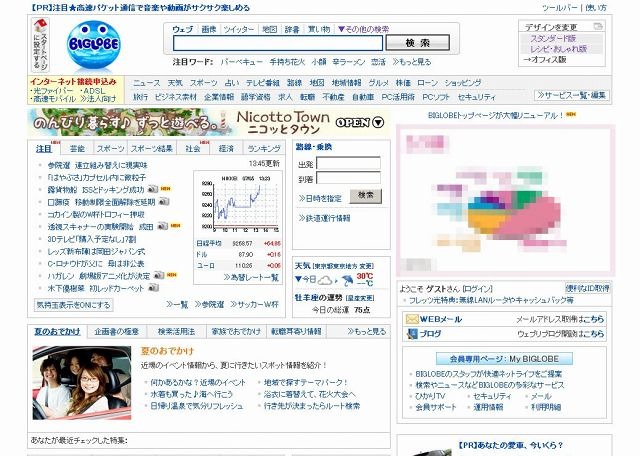Switch to the 芸能 news tab
This screenshot has height=456, width=640.
click(x=77, y=149)
